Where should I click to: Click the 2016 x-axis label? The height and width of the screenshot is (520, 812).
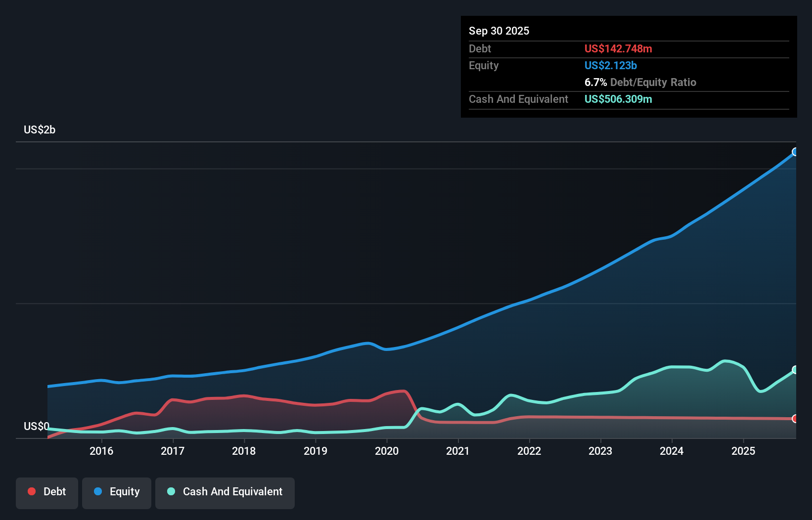[101, 451]
